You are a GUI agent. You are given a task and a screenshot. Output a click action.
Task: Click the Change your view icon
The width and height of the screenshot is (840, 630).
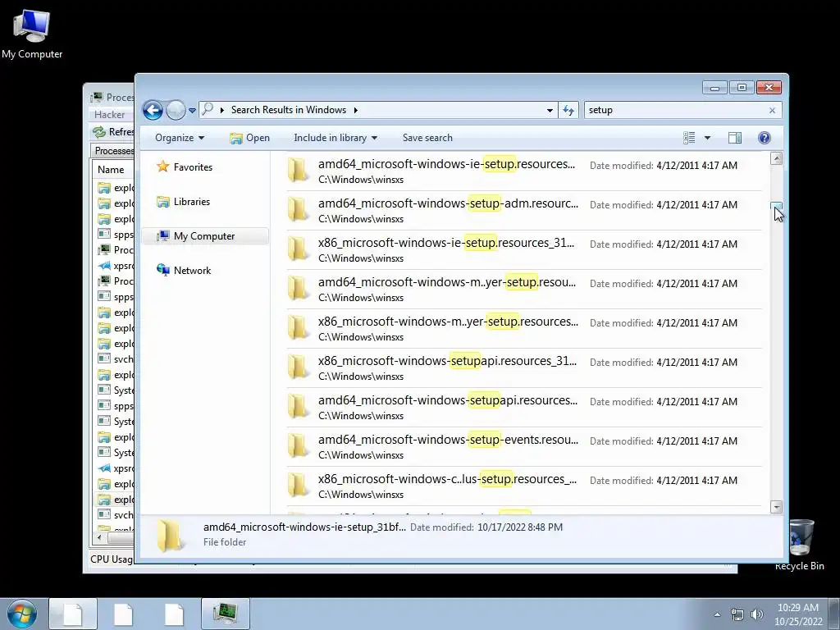tap(689, 138)
